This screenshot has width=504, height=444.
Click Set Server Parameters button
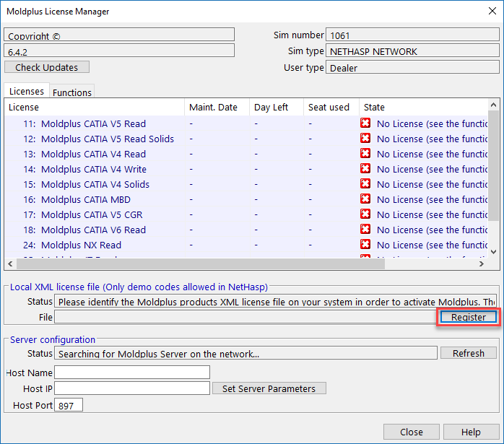pos(269,388)
